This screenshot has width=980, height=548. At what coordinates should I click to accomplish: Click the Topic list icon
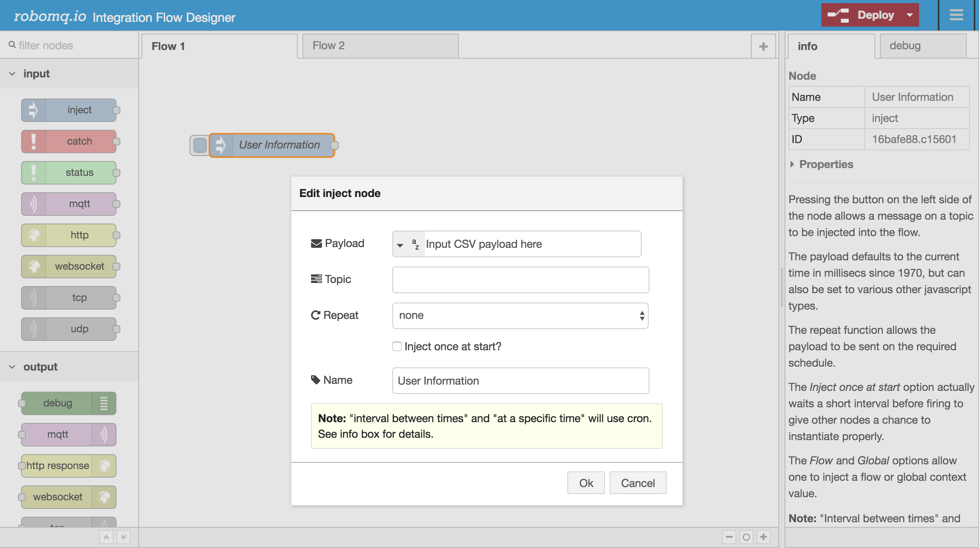[x=316, y=279]
